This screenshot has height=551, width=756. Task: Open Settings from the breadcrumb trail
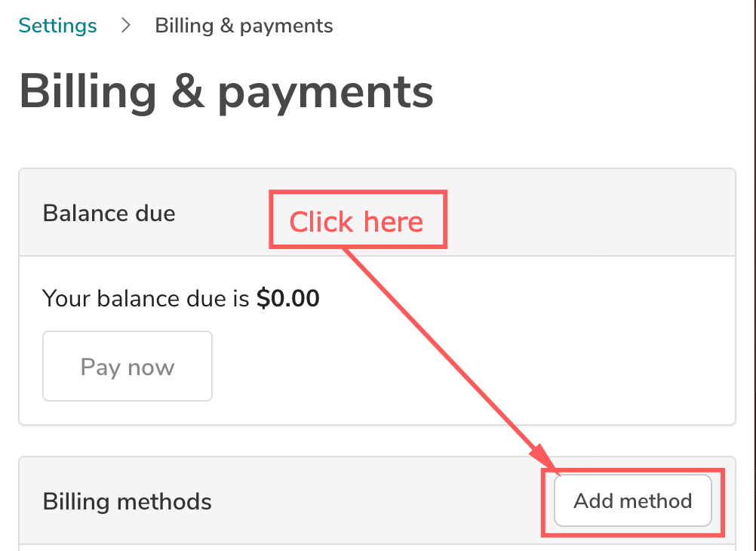(x=57, y=25)
